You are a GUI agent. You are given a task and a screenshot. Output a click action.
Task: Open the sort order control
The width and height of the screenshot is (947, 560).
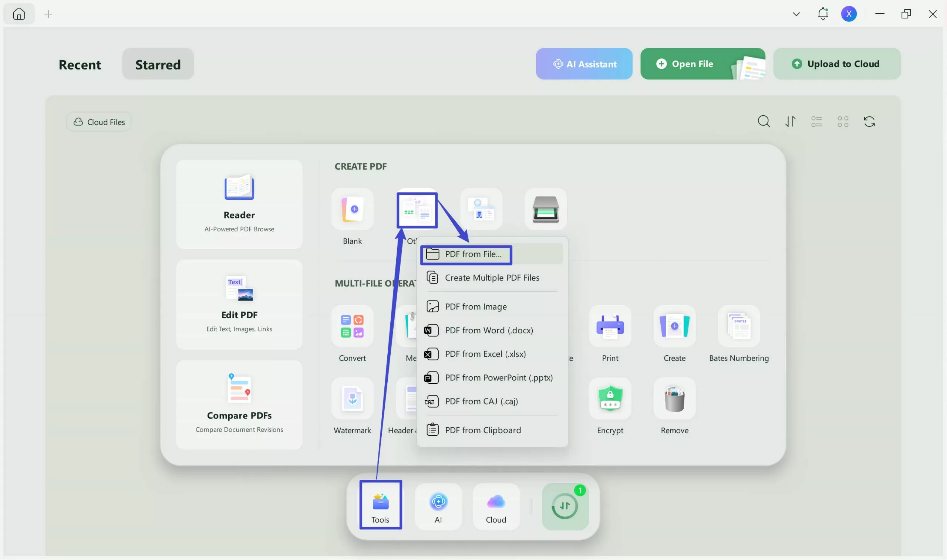point(790,121)
